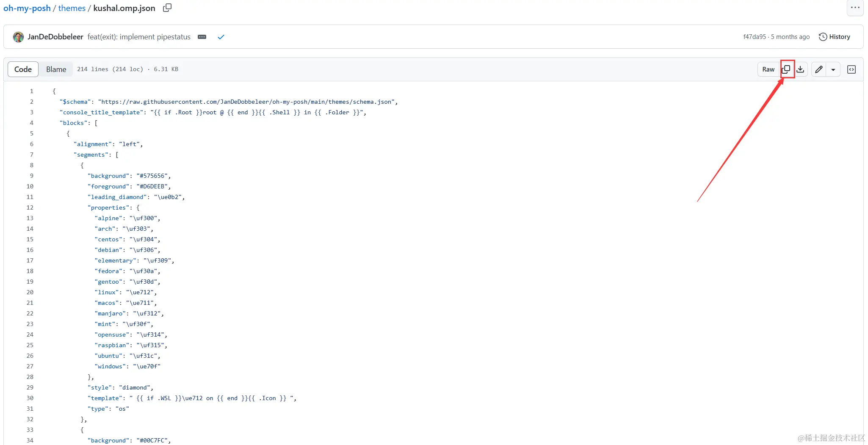
Task: Click the "windows" property line
Action: tap(127, 366)
